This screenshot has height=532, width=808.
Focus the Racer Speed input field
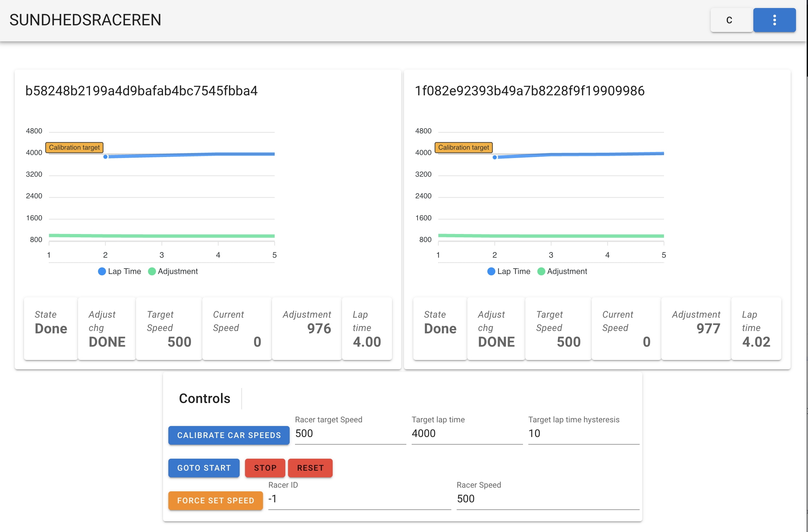coord(547,499)
